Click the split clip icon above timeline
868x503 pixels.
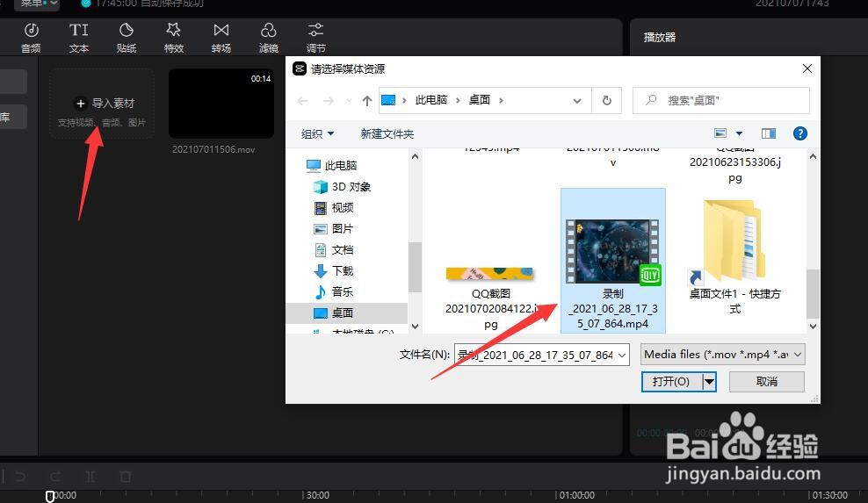point(90,477)
